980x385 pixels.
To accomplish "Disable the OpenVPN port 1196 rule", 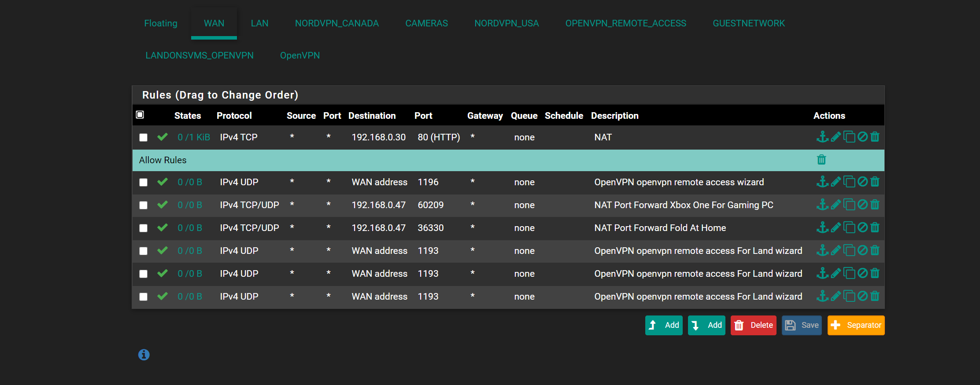I will (x=862, y=182).
